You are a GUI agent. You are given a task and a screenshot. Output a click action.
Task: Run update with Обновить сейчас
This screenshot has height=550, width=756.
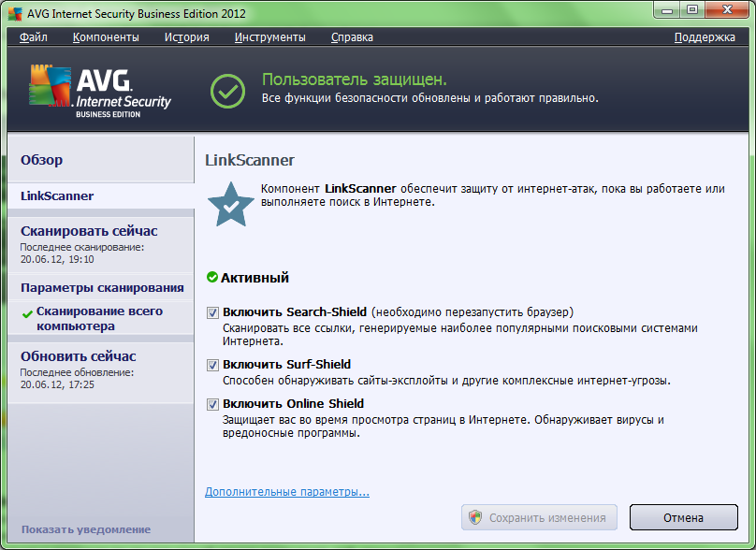[78, 356]
